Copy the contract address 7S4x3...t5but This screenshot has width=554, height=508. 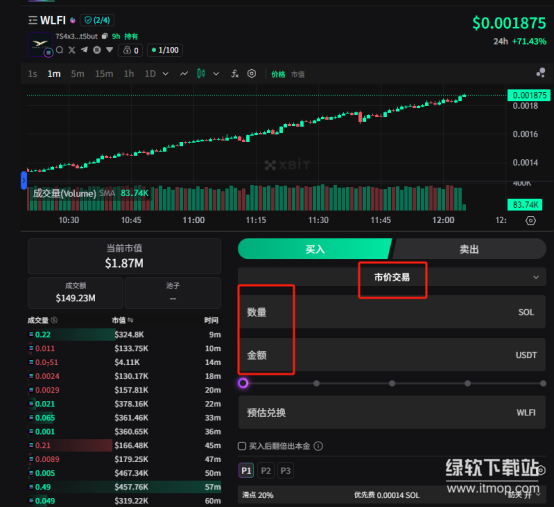point(105,36)
